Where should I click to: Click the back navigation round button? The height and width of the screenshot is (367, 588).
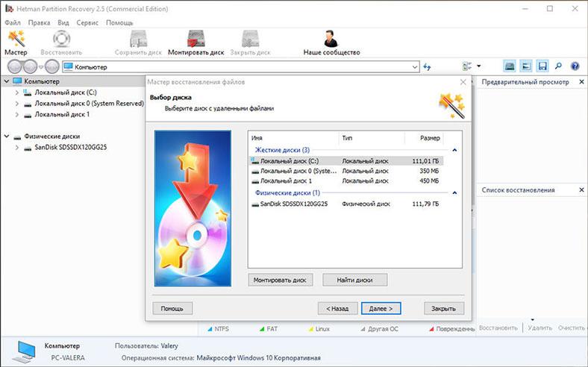pos(15,66)
